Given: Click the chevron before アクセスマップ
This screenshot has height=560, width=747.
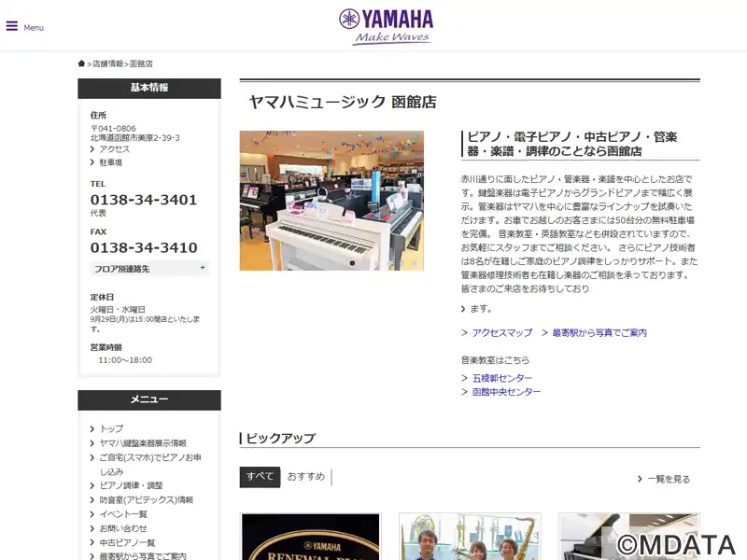Looking at the screenshot, I should click(464, 332).
